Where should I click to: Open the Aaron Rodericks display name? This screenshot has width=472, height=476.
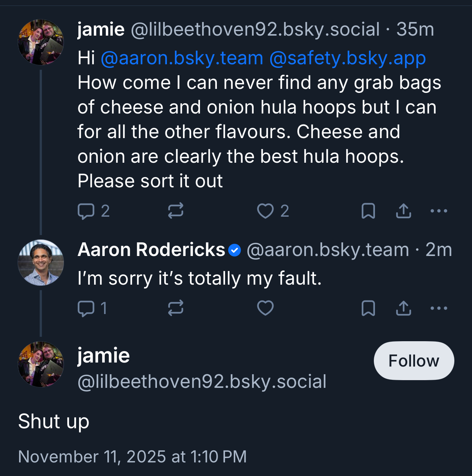[151, 250]
